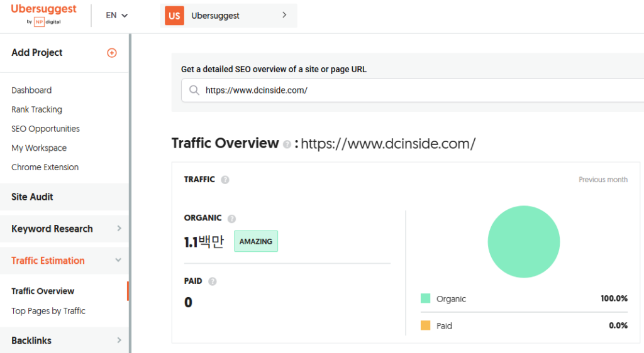Screen dimensions: 644x353
Task: Go to Dashboard
Action: 31,90
